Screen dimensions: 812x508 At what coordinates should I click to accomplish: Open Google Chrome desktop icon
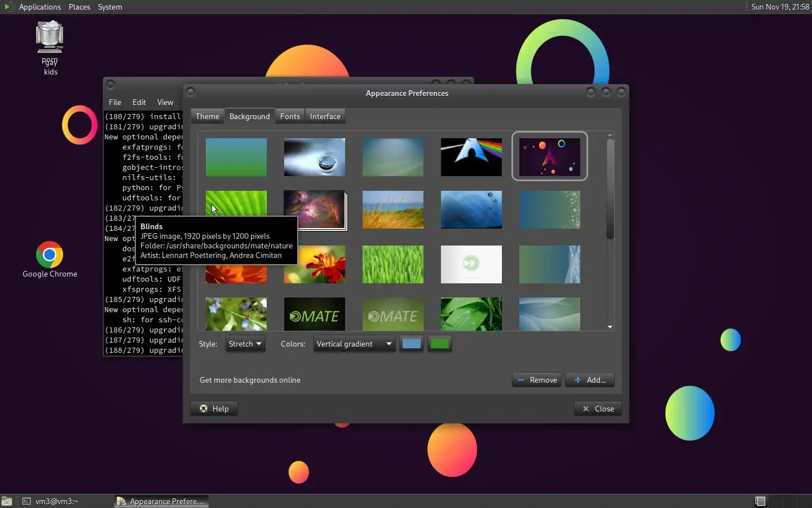(50, 255)
